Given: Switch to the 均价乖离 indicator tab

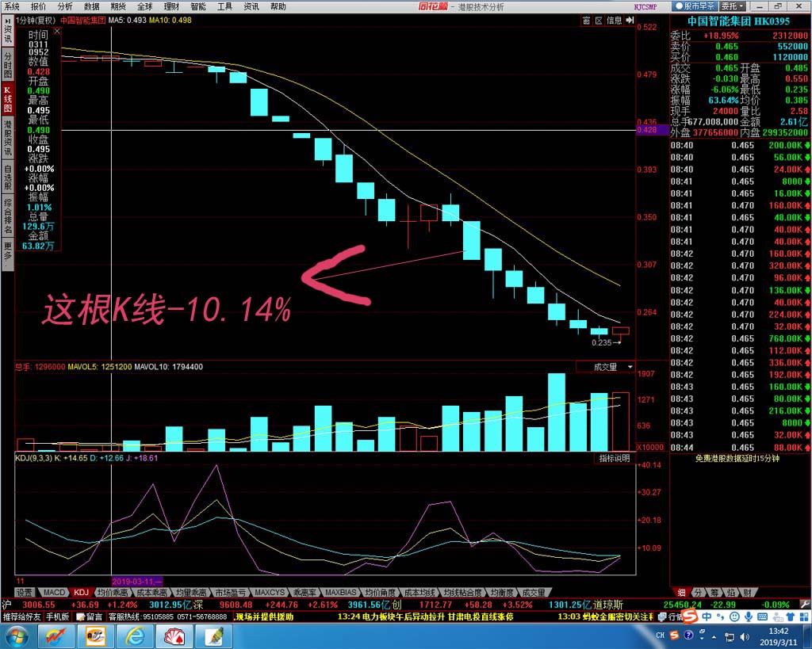Looking at the screenshot, I should [x=113, y=592].
